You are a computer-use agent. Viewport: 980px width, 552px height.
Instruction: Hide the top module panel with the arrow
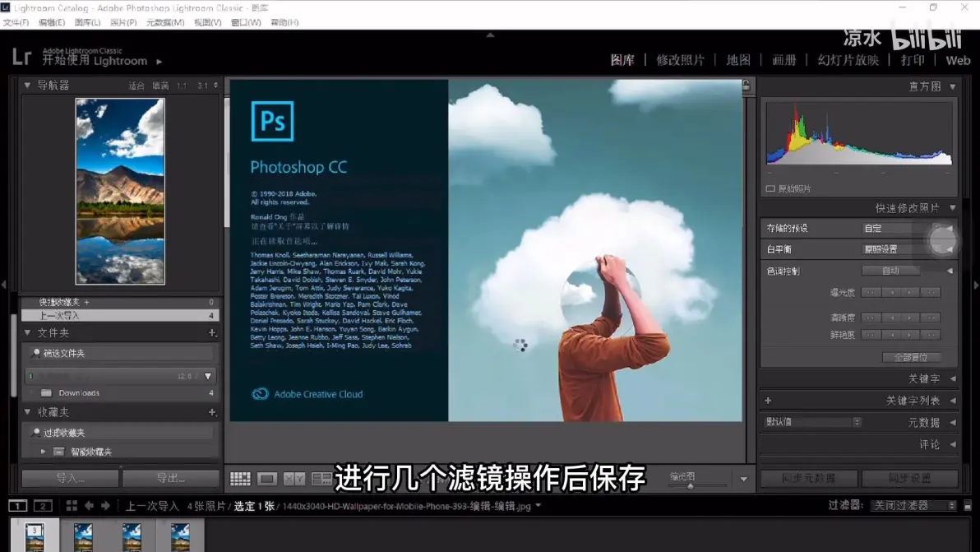490,35
